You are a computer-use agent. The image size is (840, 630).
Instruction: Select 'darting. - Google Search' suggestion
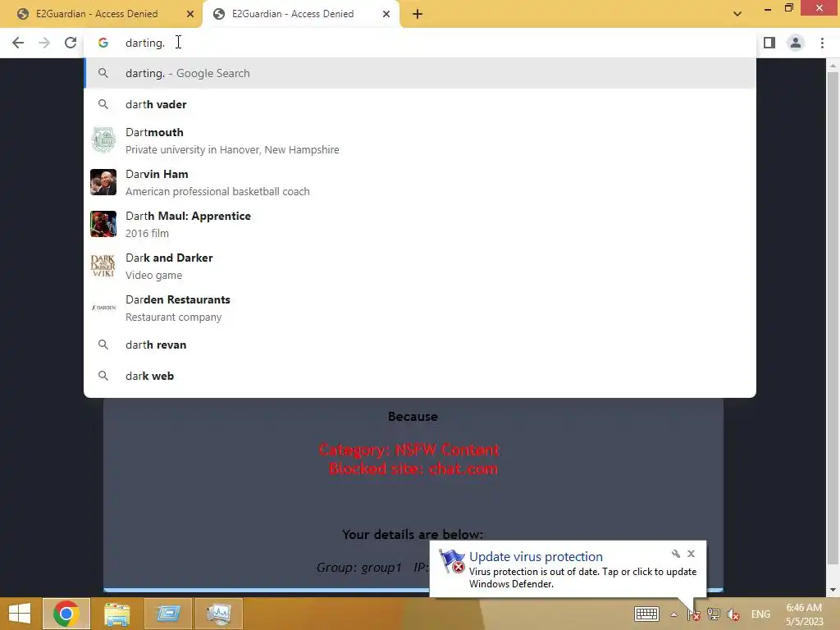420,73
